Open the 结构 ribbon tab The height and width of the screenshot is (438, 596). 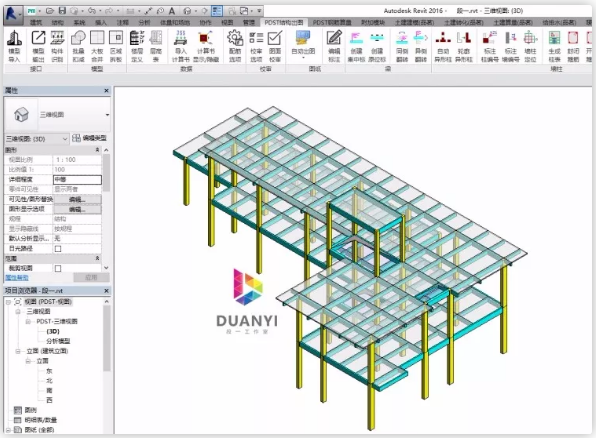58,23
